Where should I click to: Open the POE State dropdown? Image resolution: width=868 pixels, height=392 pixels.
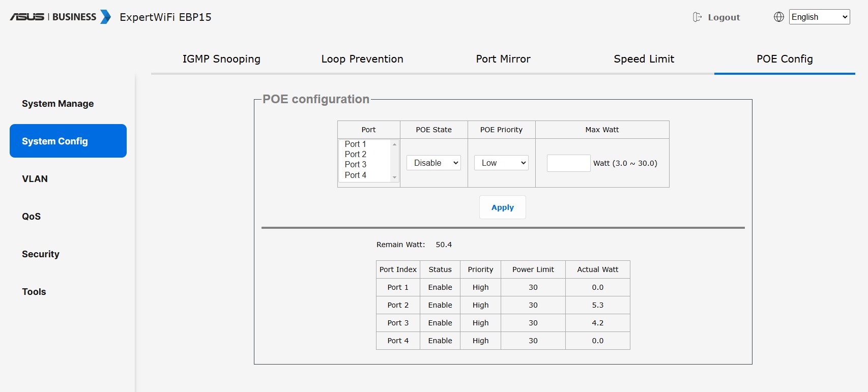pos(433,163)
